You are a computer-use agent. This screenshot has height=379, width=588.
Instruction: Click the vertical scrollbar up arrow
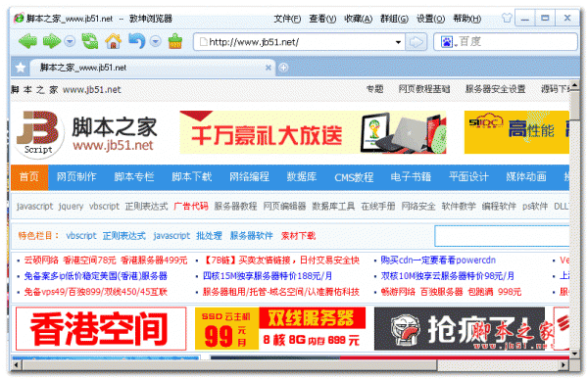(x=574, y=85)
